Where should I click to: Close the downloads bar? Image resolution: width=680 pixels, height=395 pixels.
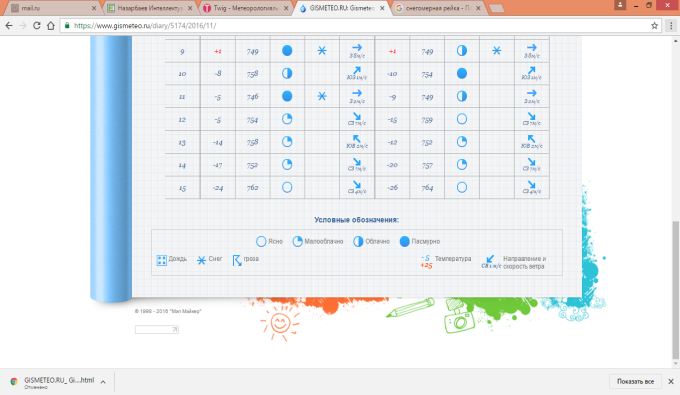[x=671, y=382]
